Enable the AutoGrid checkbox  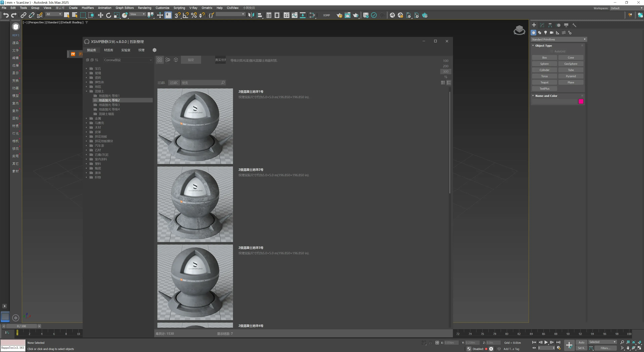[552, 52]
